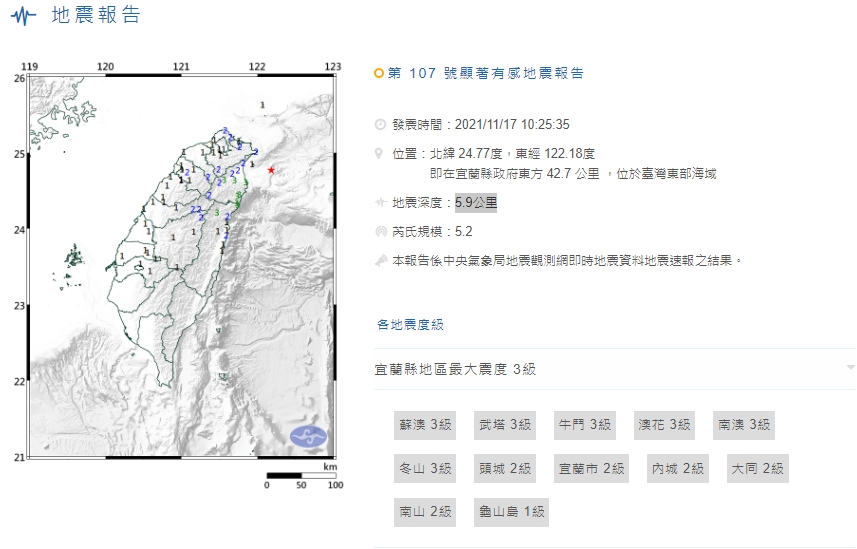857x549 pixels.
Task: Click the orange circle before report number 107
Action: 378,73
